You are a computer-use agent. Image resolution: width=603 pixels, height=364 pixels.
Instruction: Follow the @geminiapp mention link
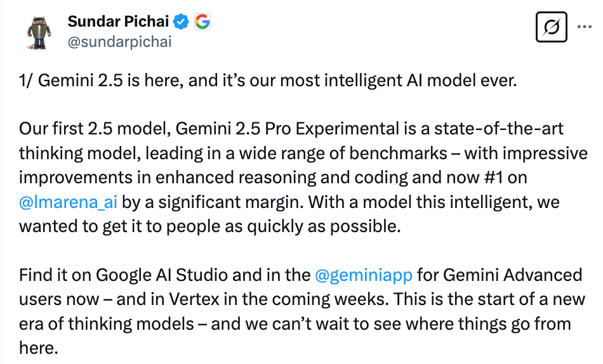coord(364,275)
